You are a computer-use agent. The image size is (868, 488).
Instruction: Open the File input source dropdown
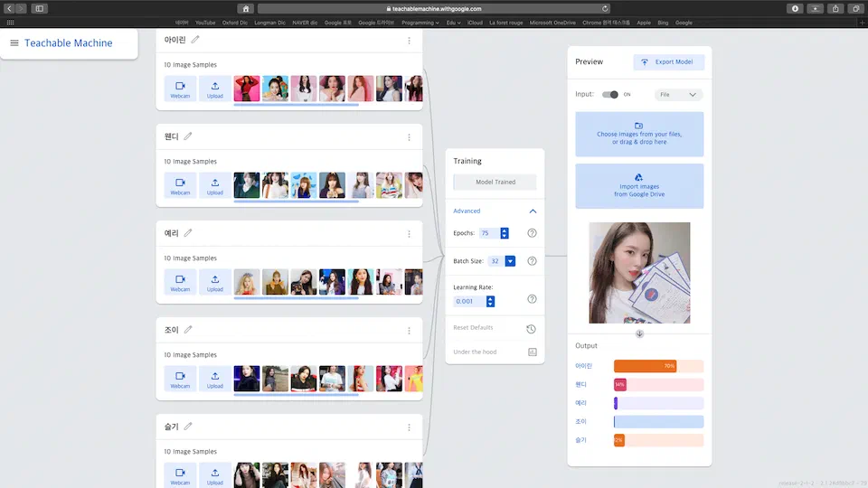click(x=678, y=94)
